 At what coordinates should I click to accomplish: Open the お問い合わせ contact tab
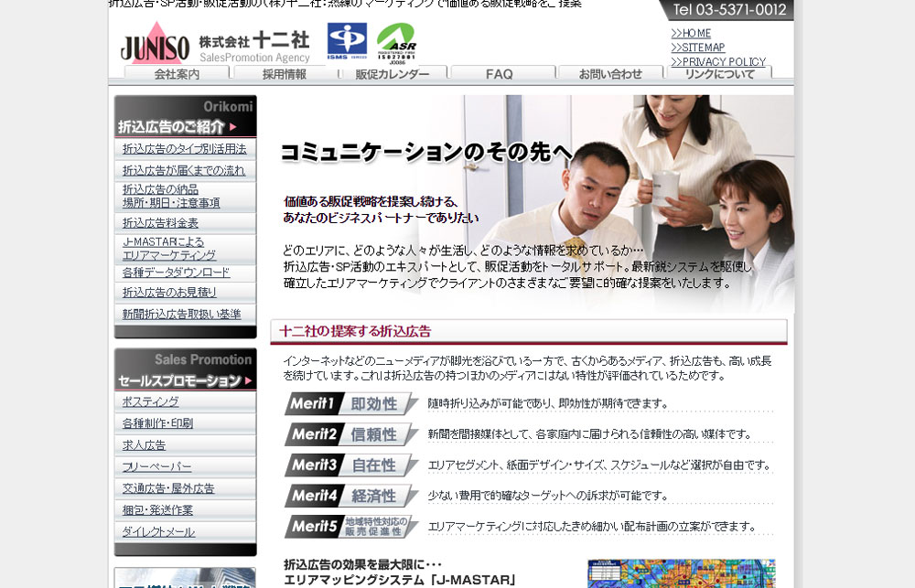pyautogui.click(x=610, y=74)
